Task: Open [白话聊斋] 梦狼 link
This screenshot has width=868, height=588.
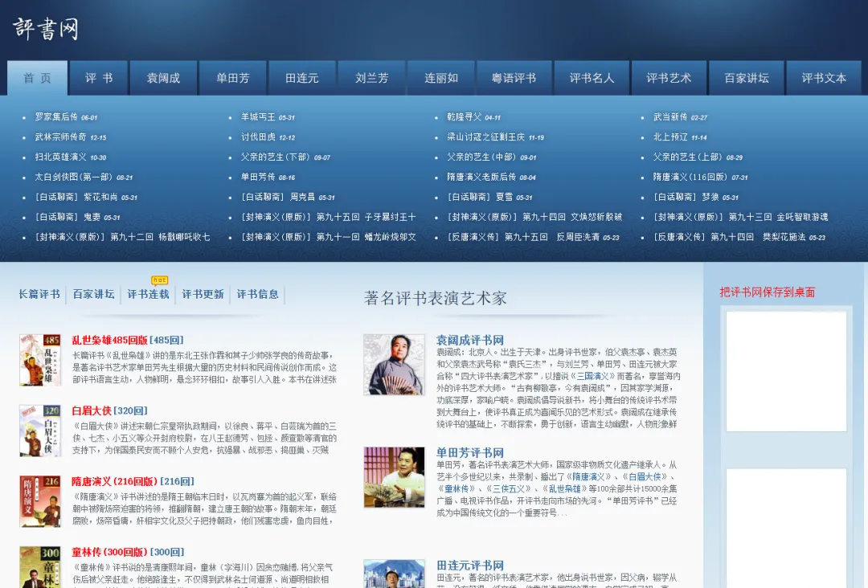Action: (686, 197)
